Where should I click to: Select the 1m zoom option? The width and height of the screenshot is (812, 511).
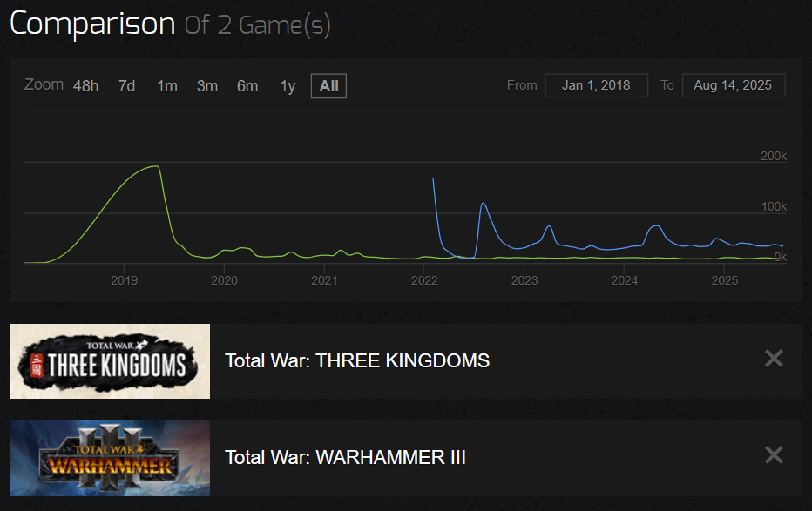167,86
